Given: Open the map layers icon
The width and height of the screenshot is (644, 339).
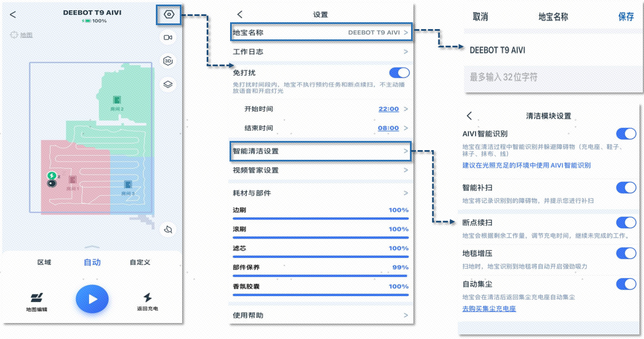Looking at the screenshot, I should (x=168, y=84).
